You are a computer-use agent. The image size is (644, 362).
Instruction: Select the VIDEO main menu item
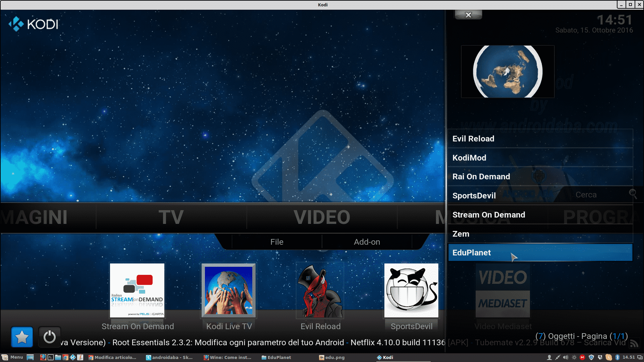point(322,217)
